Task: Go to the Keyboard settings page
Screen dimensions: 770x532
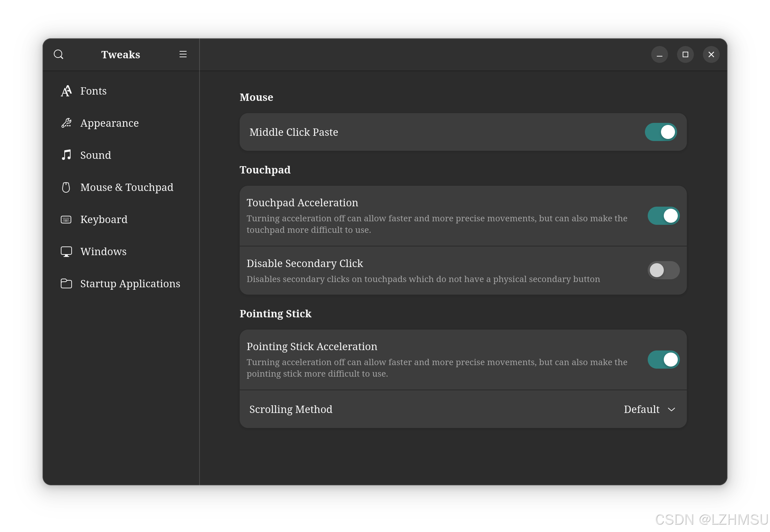Action: click(x=104, y=220)
